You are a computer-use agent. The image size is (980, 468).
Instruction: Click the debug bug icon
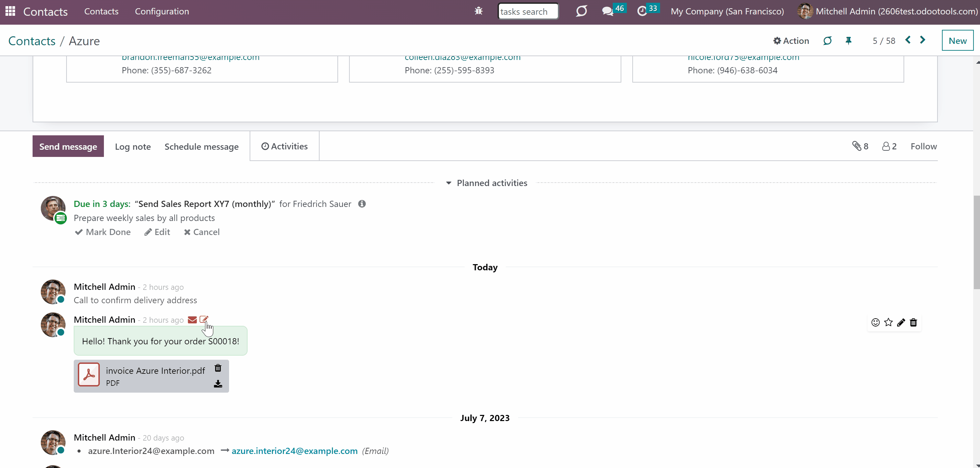[479, 11]
